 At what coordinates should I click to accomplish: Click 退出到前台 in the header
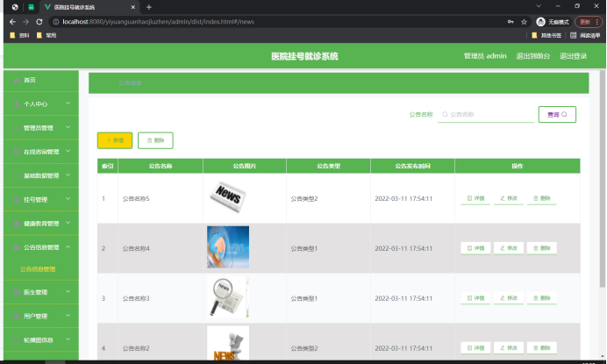tap(532, 56)
